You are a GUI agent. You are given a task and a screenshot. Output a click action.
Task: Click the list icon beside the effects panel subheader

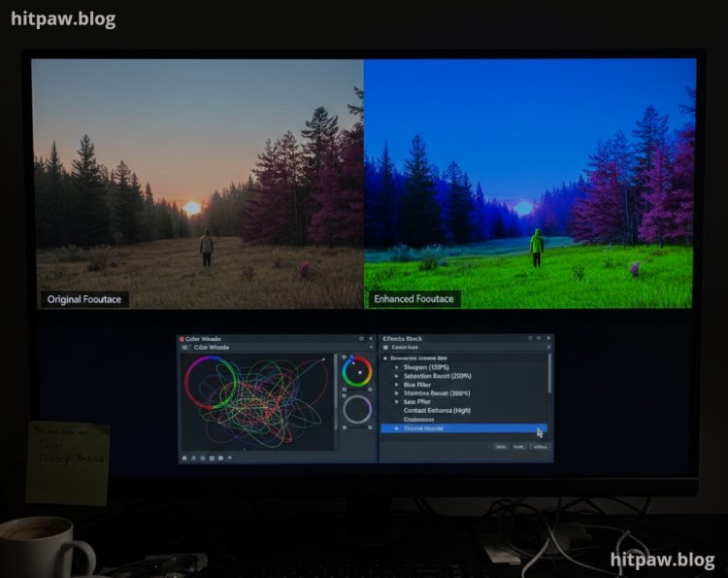click(384, 347)
